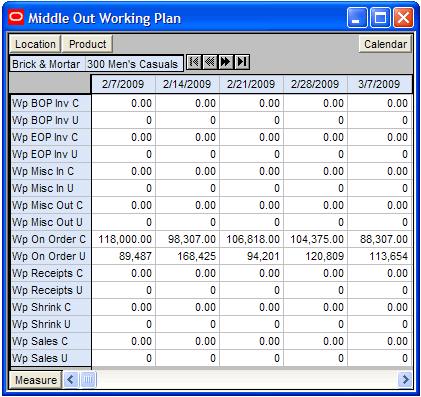Select the Brick & Mortar location cell
This screenshot has width=421, height=397.
pyautogui.click(x=47, y=64)
